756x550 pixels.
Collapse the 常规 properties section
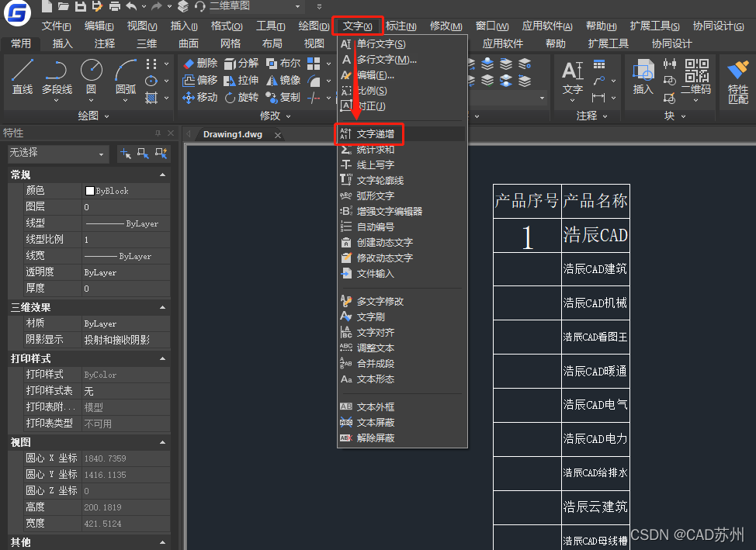162,175
